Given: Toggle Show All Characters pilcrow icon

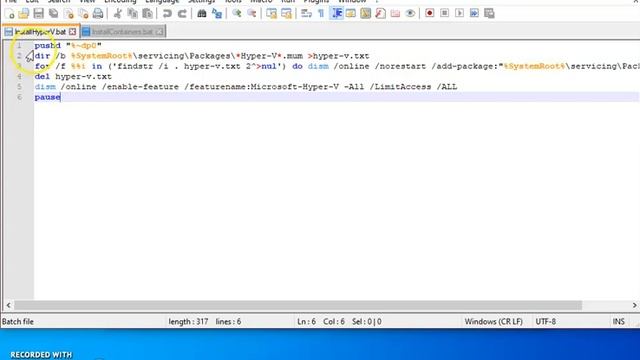Looking at the screenshot, I should tap(321, 13).
